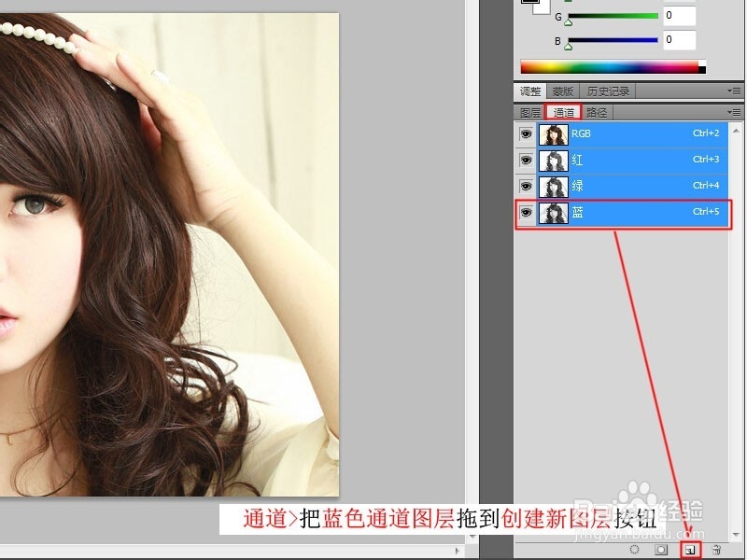Click the B value input field

[680, 40]
